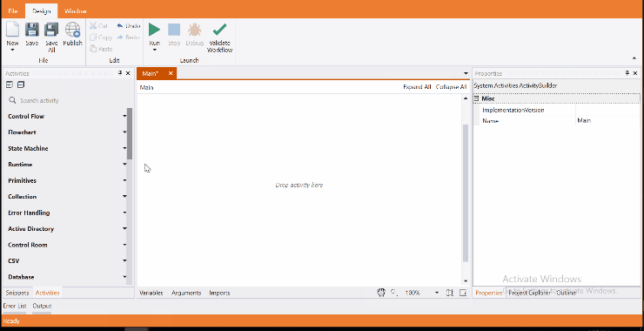Click Expand All in designer
The width and height of the screenshot is (644, 331).
click(x=417, y=87)
